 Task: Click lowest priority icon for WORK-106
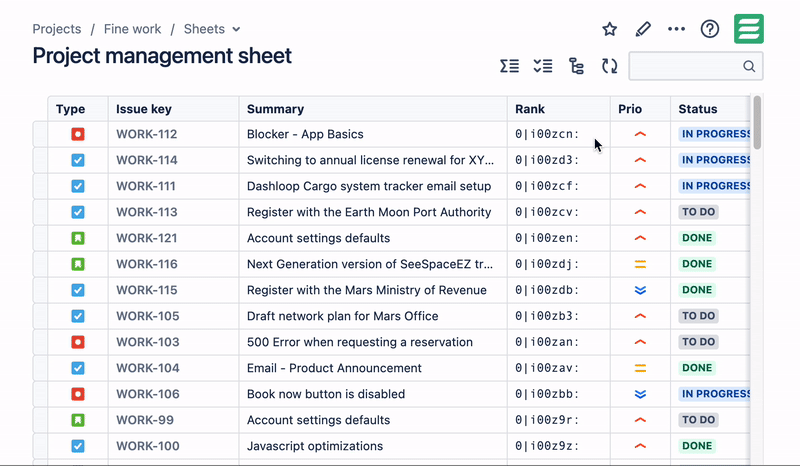pyautogui.click(x=640, y=394)
